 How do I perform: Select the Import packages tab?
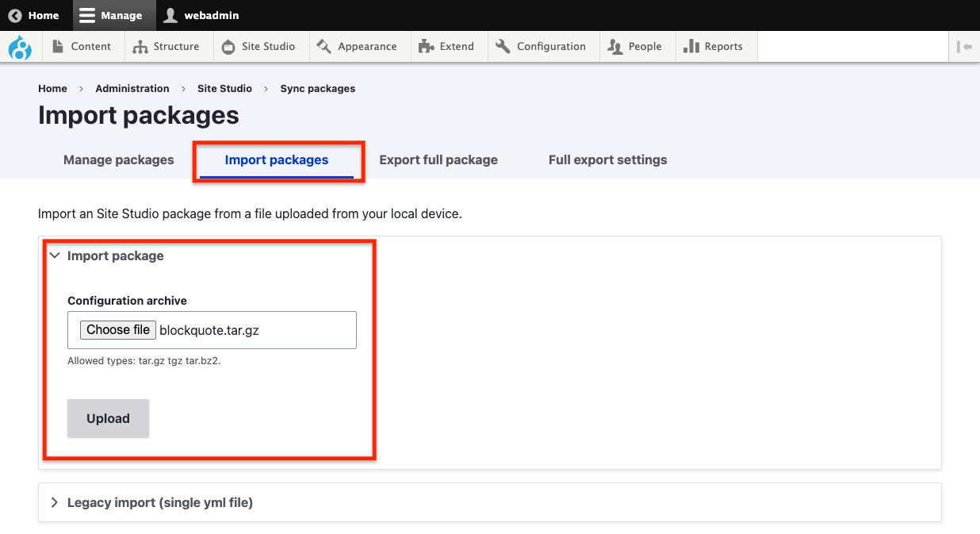tap(277, 159)
